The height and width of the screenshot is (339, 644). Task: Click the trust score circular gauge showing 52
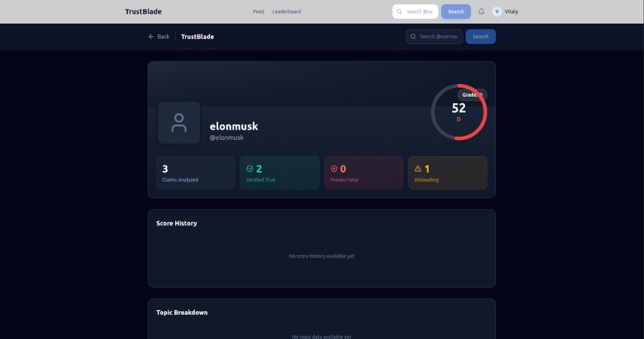[459, 112]
